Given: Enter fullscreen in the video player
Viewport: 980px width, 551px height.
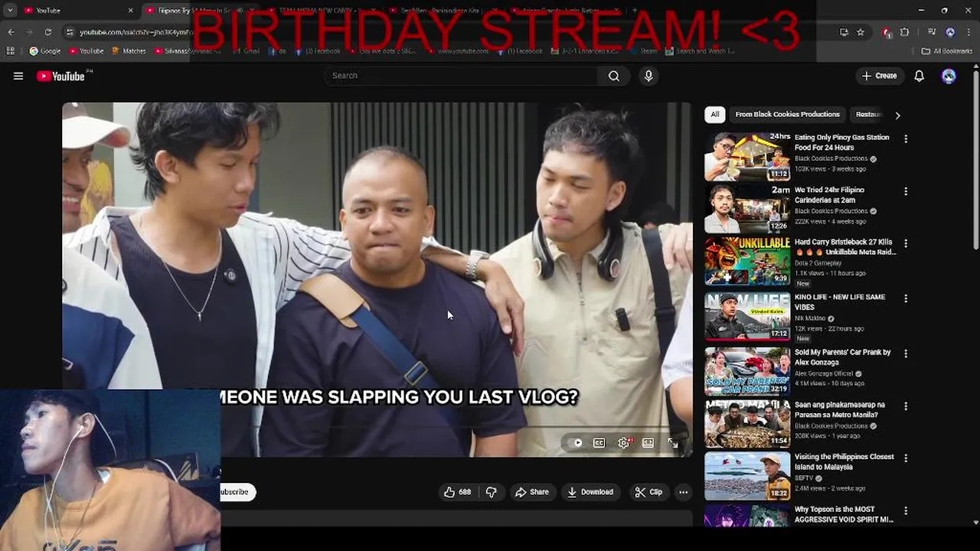Looking at the screenshot, I should [x=672, y=442].
